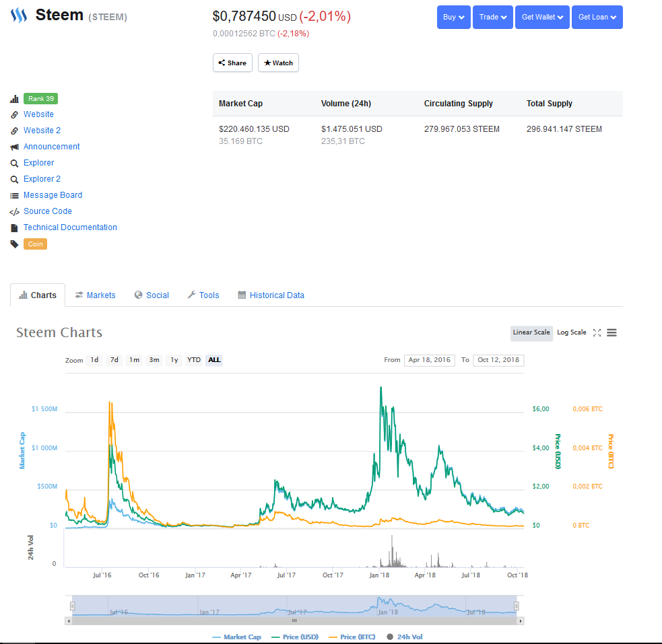This screenshot has width=662, height=644.
Task: Edit the To date field
Action: (x=498, y=360)
